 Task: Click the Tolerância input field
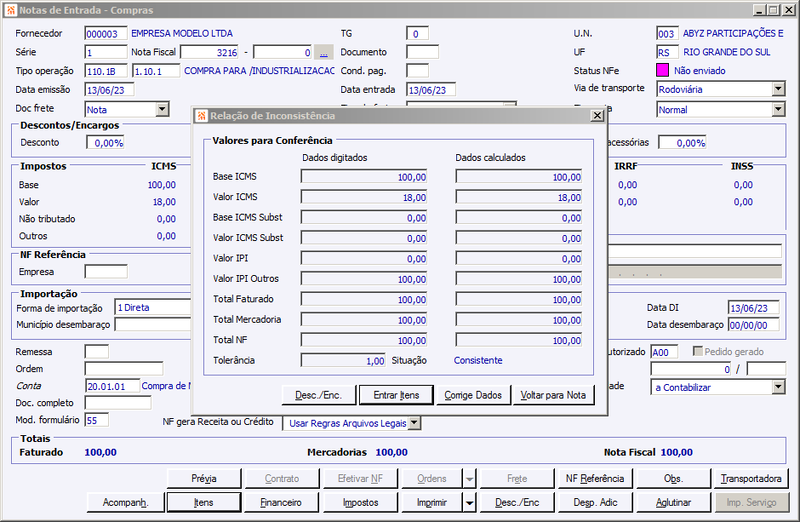point(343,360)
